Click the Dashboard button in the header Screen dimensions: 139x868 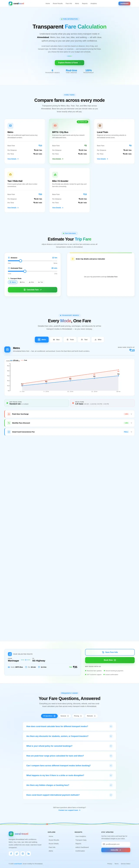[124, 3]
